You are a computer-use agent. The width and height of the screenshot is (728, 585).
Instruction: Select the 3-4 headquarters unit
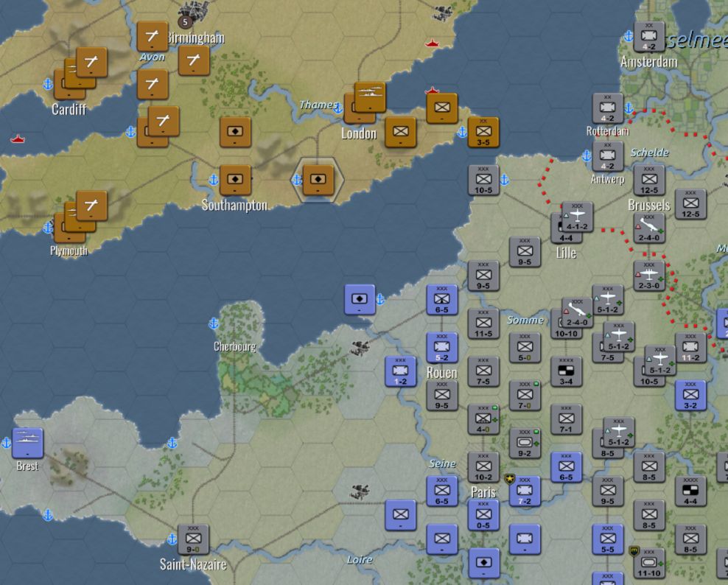pos(566,372)
